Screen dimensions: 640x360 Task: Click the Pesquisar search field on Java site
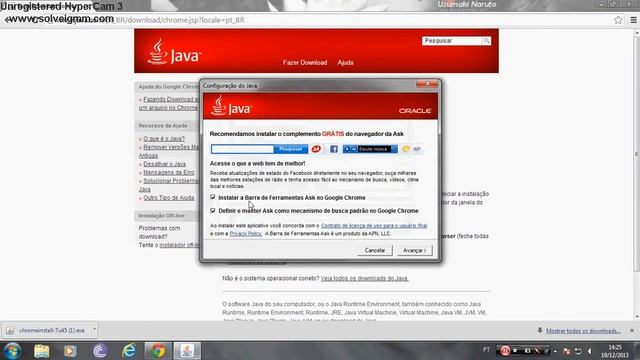452,41
